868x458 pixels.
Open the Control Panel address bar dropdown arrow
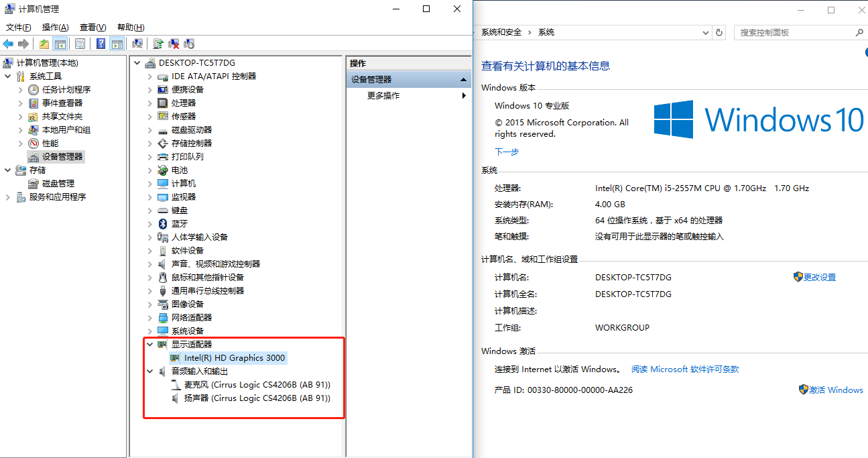705,32
